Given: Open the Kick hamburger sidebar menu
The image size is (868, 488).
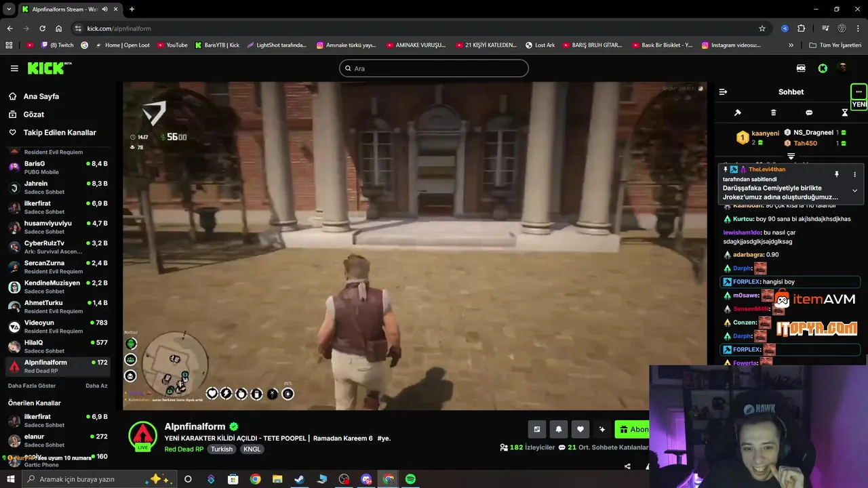Looking at the screenshot, I should pos(14,68).
